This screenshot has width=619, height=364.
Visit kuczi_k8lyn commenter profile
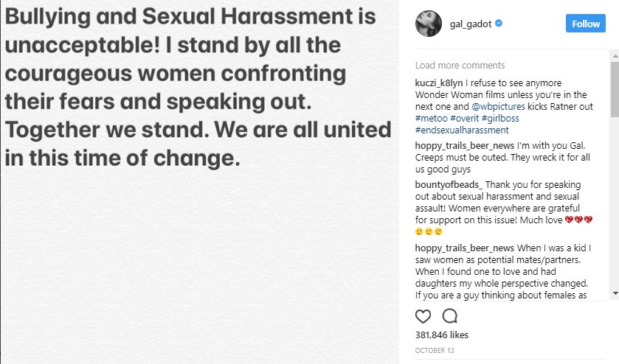point(439,83)
